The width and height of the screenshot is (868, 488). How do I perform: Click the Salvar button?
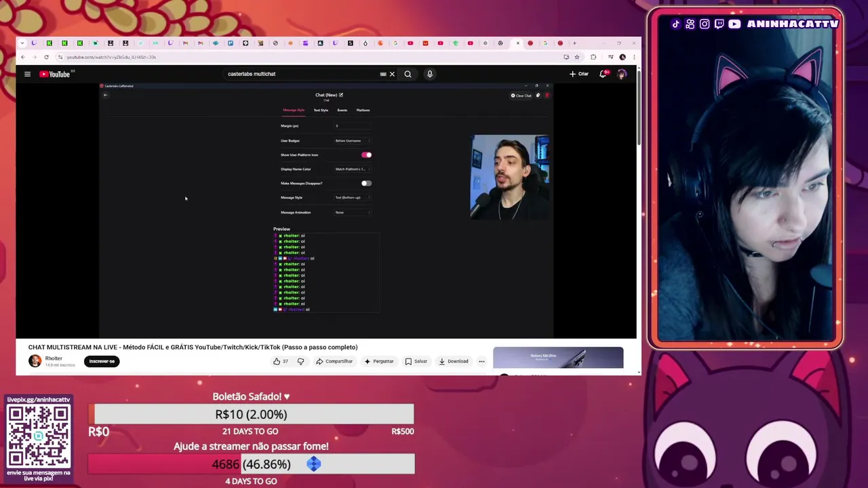pos(416,361)
